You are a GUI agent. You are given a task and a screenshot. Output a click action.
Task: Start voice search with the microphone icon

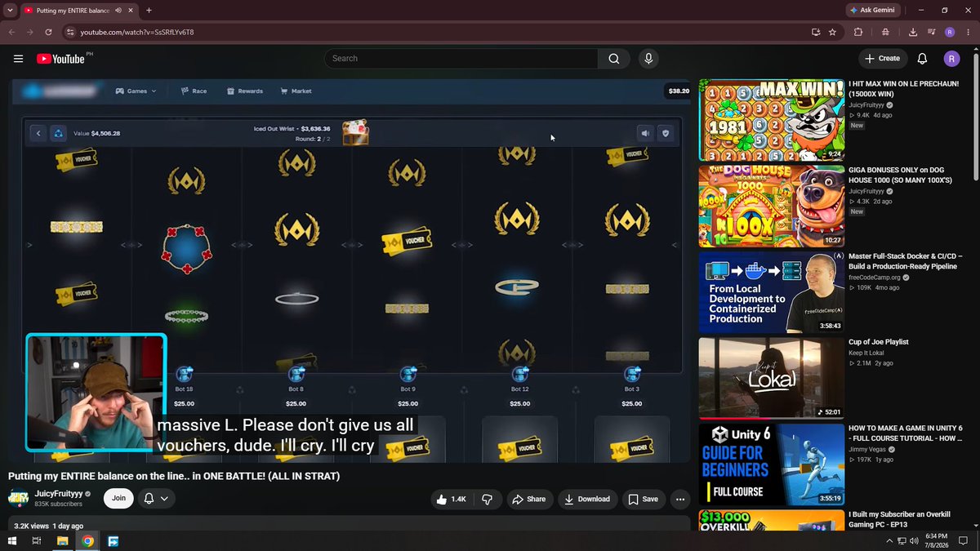coord(648,59)
